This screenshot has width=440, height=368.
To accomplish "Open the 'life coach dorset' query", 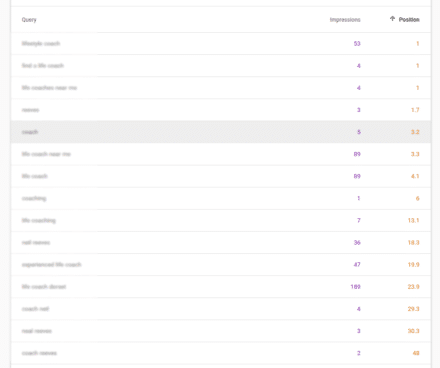I will tap(44, 287).
